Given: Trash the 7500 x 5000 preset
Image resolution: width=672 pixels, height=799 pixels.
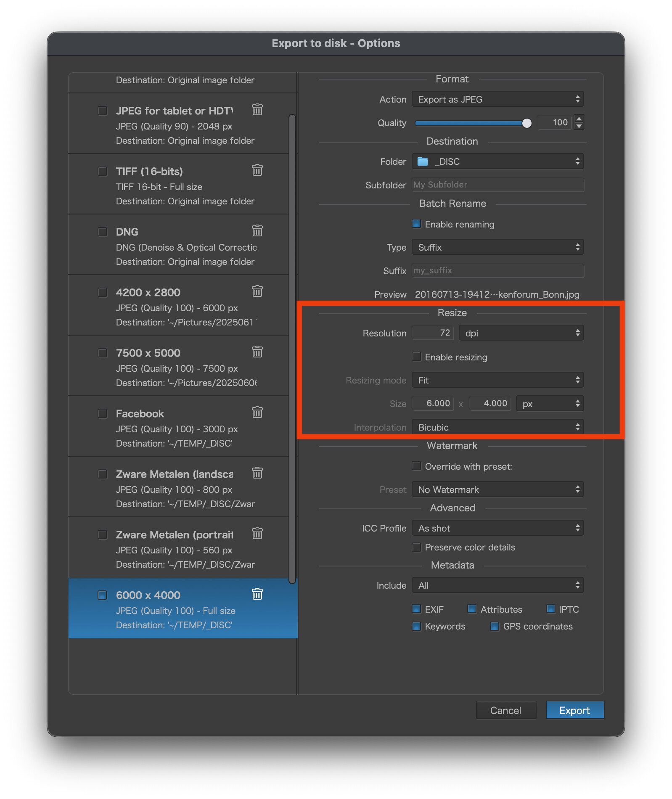Looking at the screenshot, I should point(257,352).
